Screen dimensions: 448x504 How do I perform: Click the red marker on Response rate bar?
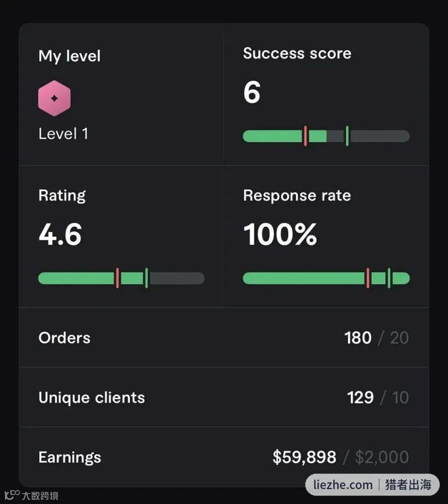click(368, 278)
